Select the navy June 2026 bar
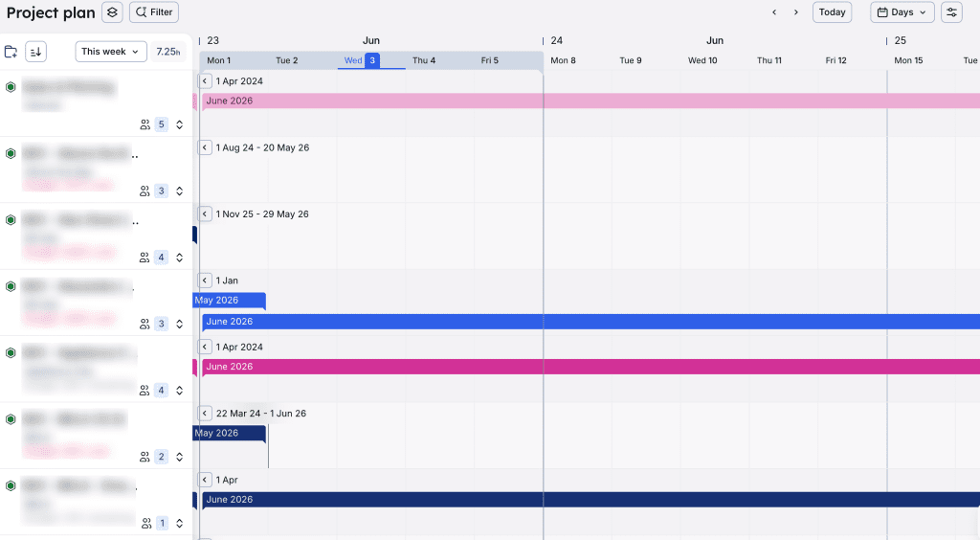Image resolution: width=980 pixels, height=540 pixels. 590,500
